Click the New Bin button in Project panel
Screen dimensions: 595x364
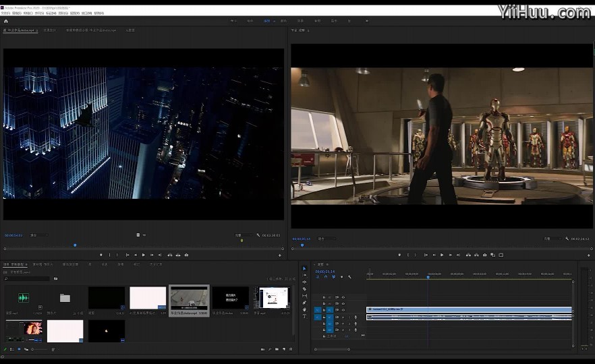click(277, 349)
